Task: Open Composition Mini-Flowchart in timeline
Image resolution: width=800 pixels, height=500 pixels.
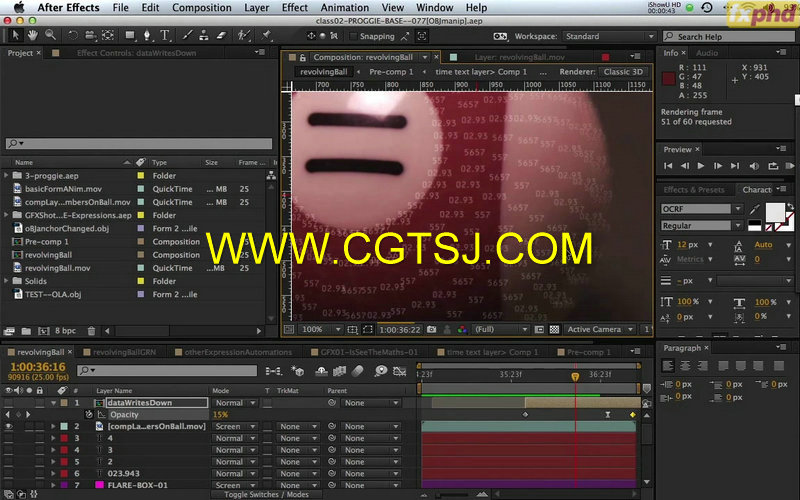Action: [273, 371]
